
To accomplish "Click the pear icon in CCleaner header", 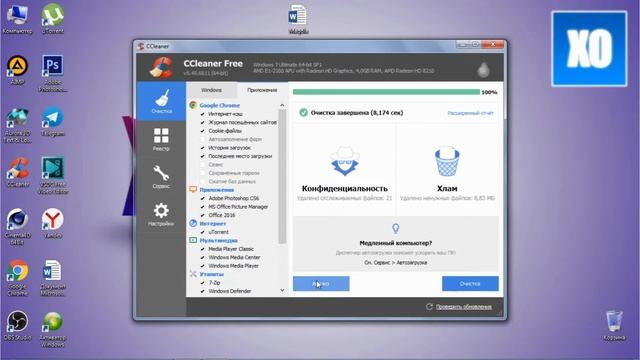I will pos(484,69).
